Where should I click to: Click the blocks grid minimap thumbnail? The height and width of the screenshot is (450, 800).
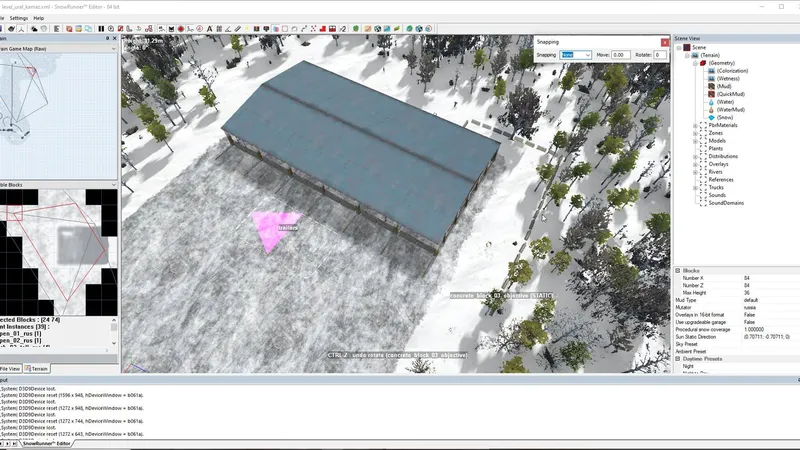[x=59, y=252]
